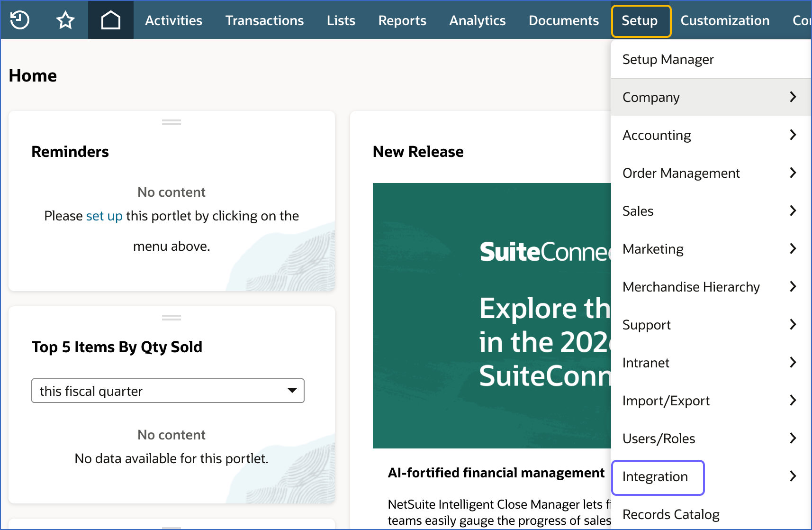The height and width of the screenshot is (530, 812).
Task: Select the Company menu entry
Action: 711,97
